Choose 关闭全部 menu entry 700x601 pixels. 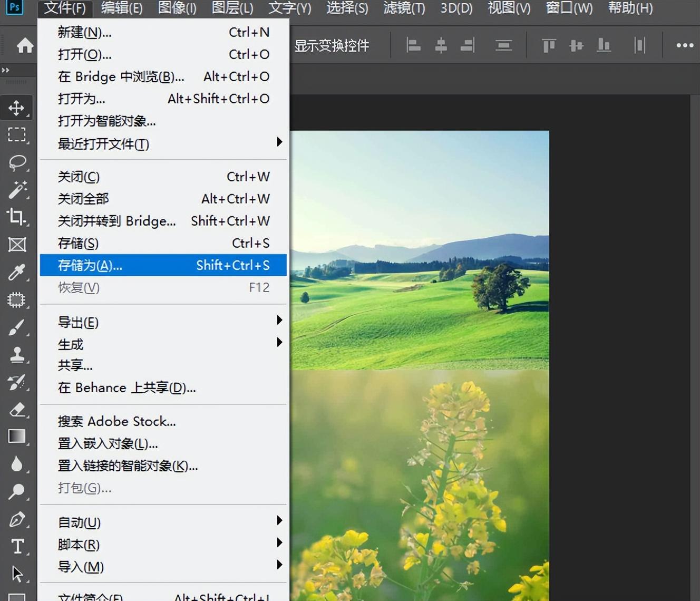click(x=163, y=199)
